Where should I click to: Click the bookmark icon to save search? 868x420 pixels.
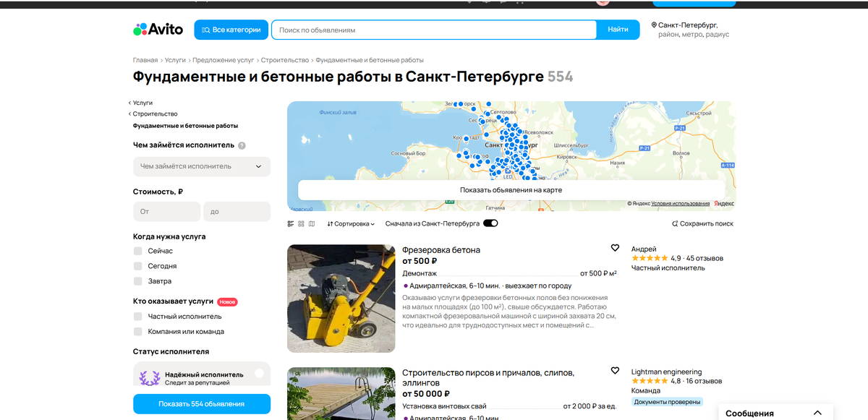[676, 223]
